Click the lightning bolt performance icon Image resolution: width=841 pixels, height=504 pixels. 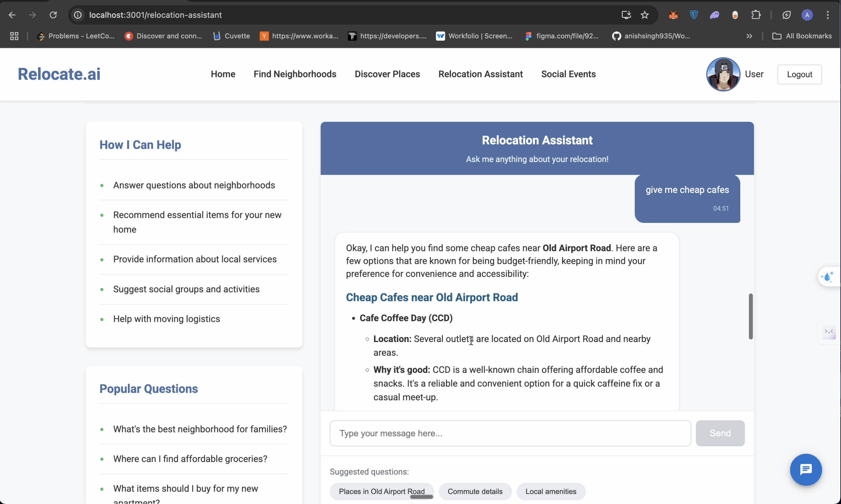[786, 15]
